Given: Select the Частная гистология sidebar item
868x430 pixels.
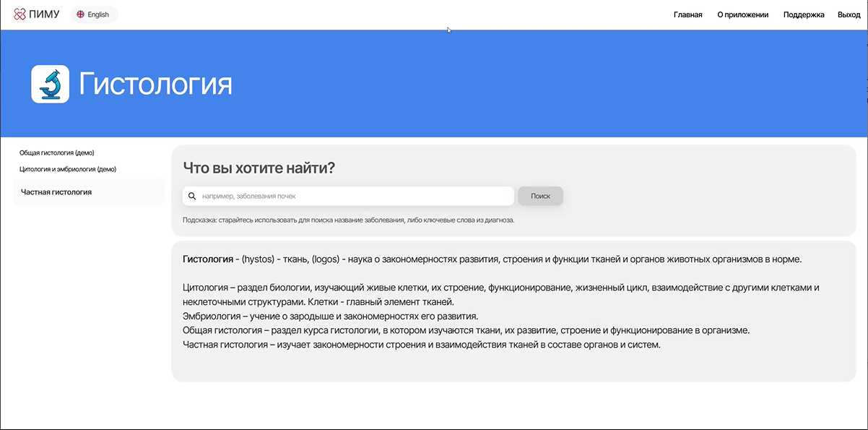Looking at the screenshot, I should point(56,192).
